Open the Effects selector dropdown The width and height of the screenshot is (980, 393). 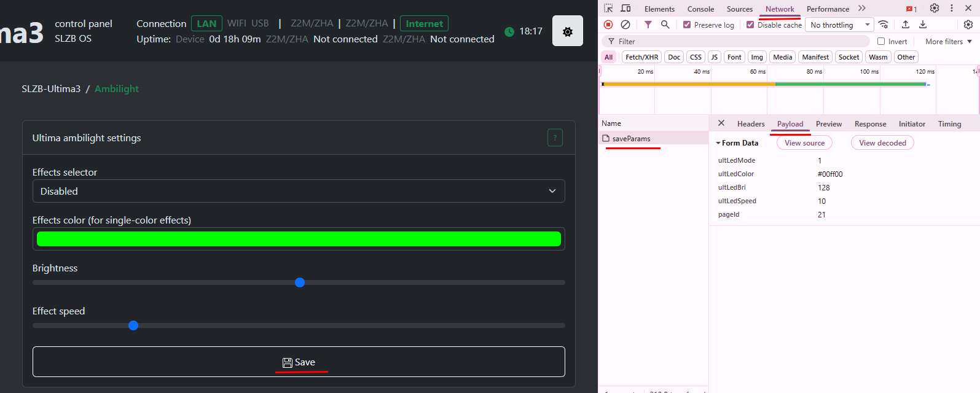point(299,191)
